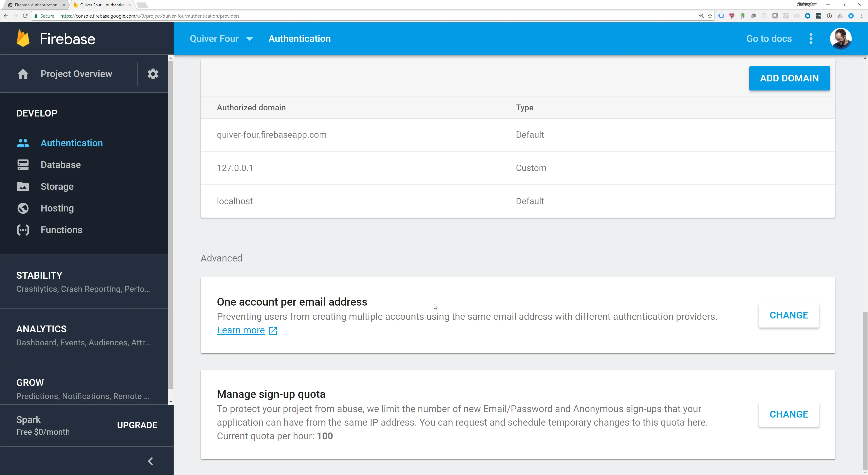Bookmark page with star icon
Viewport: 868px width, 475px height.
[x=710, y=16]
